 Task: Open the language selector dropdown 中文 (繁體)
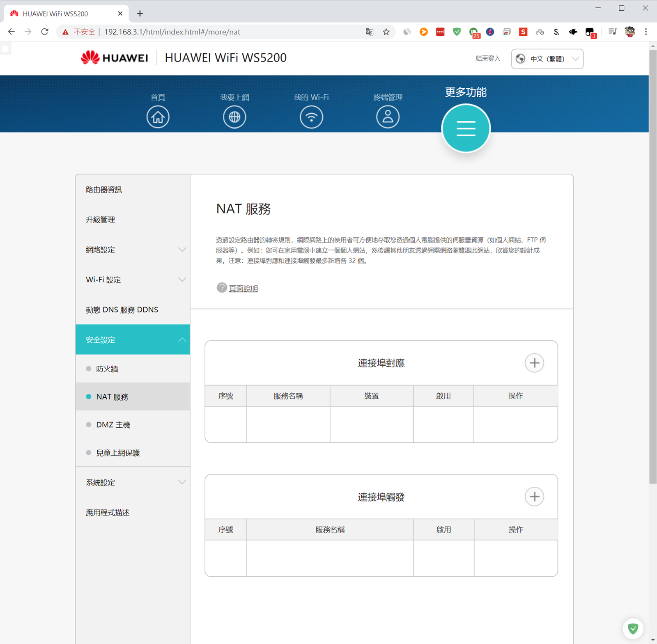coord(547,59)
